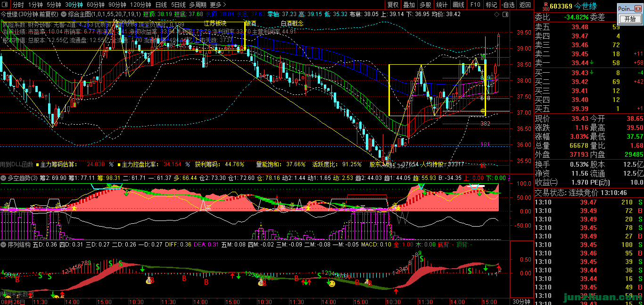This screenshot has width=644, height=305.
Task: Expand the 多空趋势 indicator dropdown arrow
Action: click(x=4, y=178)
